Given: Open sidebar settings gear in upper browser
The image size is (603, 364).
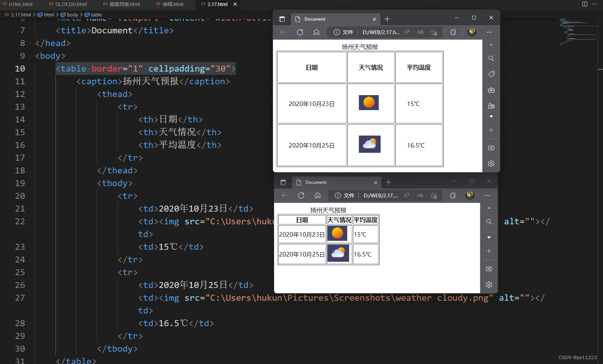Looking at the screenshot, I should [491, 164].
